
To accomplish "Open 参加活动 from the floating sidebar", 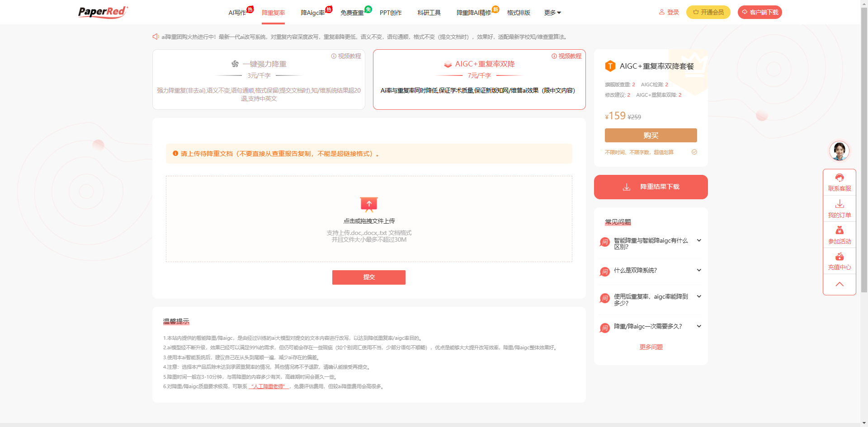I will pyautogui.click(x=840, y=235).
